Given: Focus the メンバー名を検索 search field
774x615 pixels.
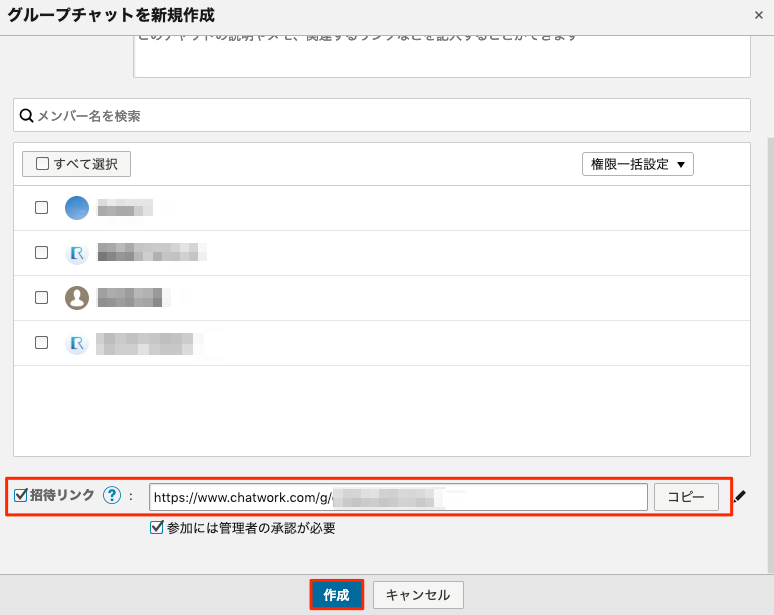Looking at the screenshot, I should pos(390,116).
